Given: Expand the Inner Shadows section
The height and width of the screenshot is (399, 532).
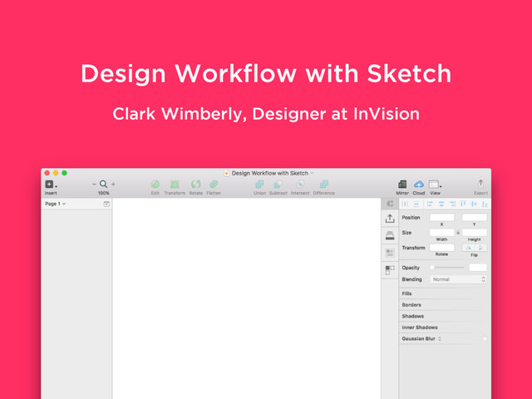Looking at the screenshot, I should point(444,327).
